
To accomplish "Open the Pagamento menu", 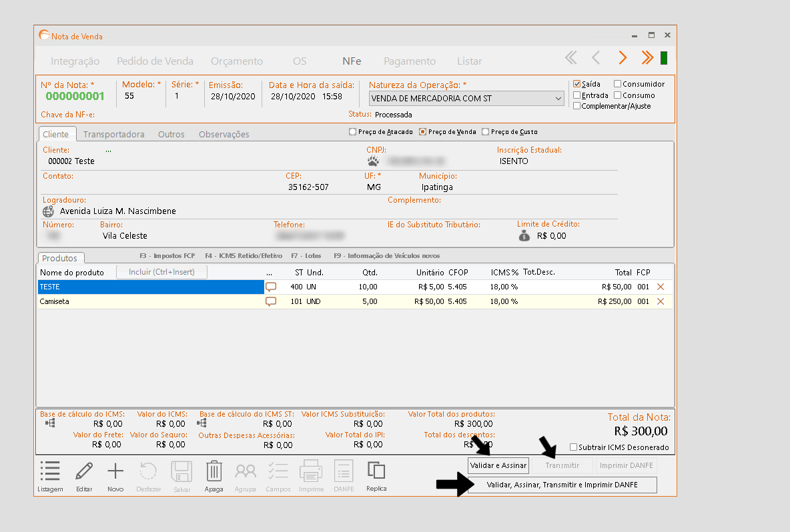I will click(410, 61).
